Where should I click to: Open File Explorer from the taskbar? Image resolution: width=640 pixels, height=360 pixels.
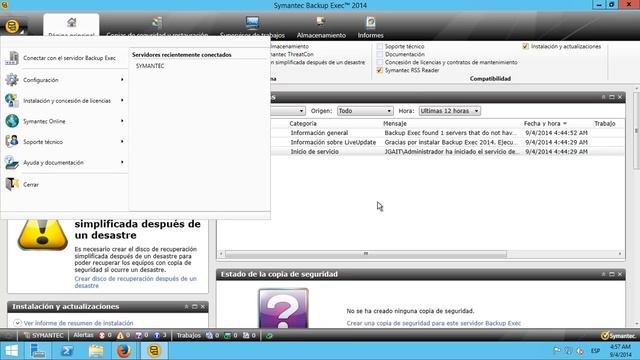click(x=96, y=351)
